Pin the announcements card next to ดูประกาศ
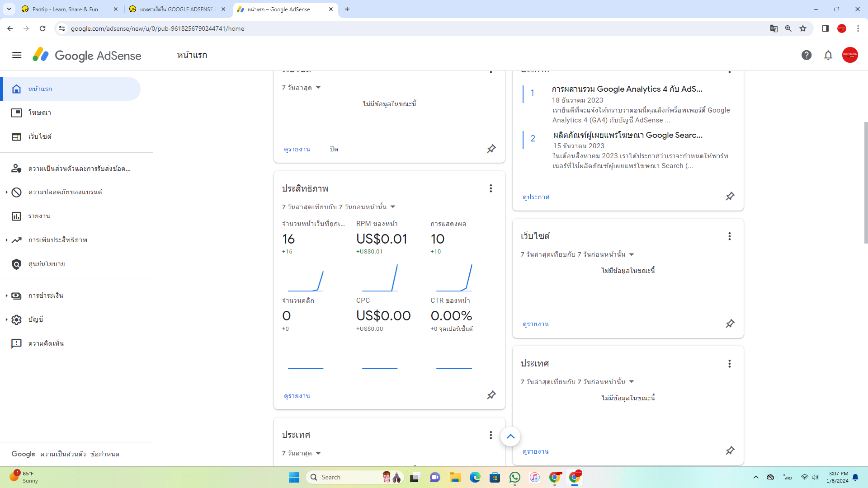Screen dimensions: 868x488 tap(730, 197)
